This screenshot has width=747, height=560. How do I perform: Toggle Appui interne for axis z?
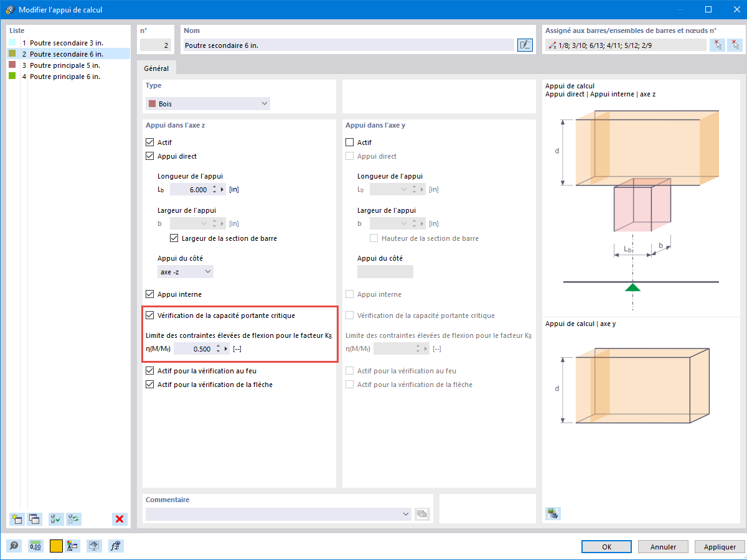tap(149, 294)
